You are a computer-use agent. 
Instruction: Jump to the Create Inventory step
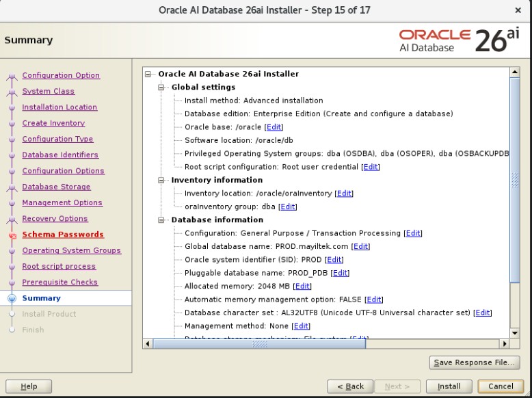click(53, 123)
